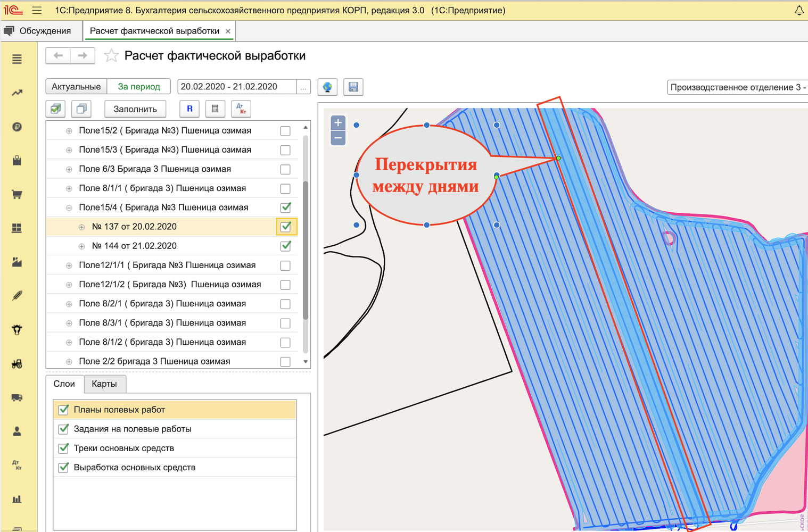Toggle Задания на полевые работы layer checkbox
The image size is (808, 532).
coord(63,429)
